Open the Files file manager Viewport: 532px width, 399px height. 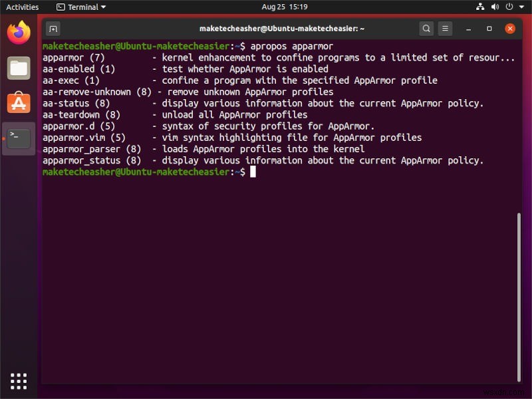[18, 66]
